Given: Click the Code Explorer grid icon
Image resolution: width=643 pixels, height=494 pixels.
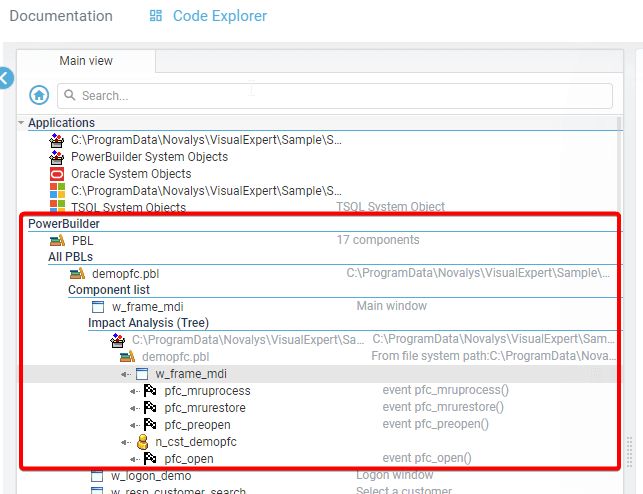Looking at the screenshot, I should 156,16.
